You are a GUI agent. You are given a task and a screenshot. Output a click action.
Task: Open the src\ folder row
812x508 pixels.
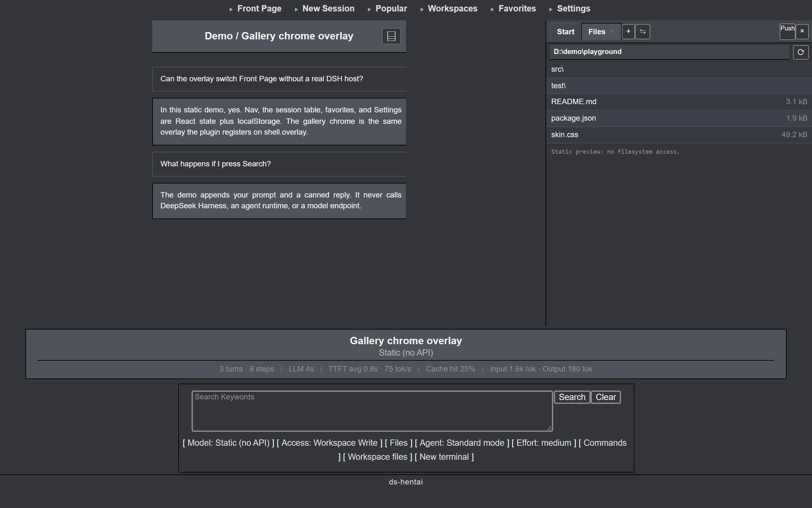pyautogui.click(x=679, y=69)
